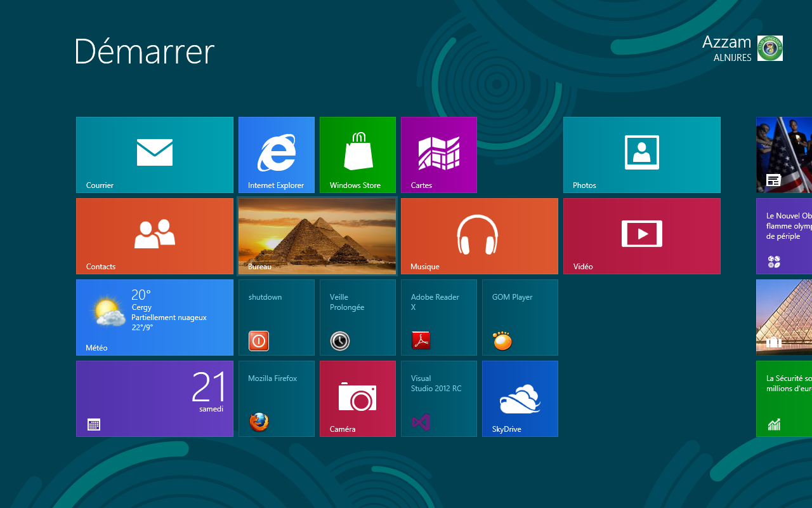Viewport: 812px width, 508px height.
Task: Click the Mozilla Firefox fox-globe icon
Action: tap(259, 422)
